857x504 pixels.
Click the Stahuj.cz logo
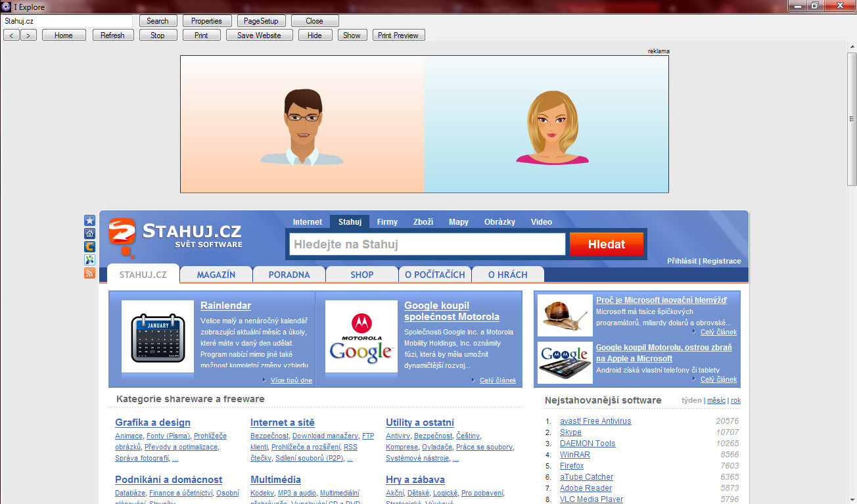pyautogui.click(x=175, y=238)
